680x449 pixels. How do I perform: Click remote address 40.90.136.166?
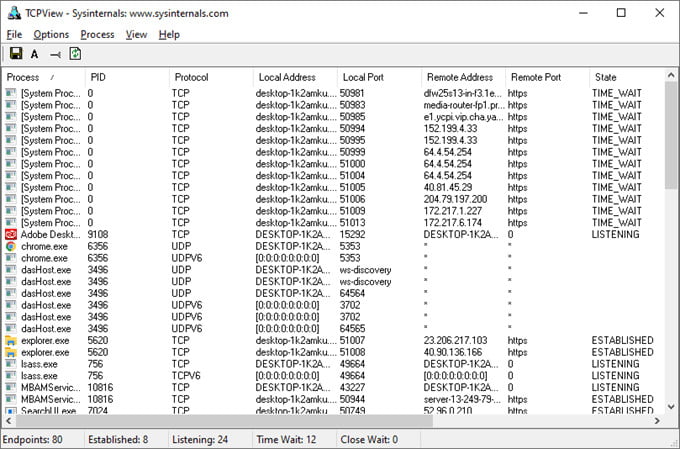coord(453,352)
